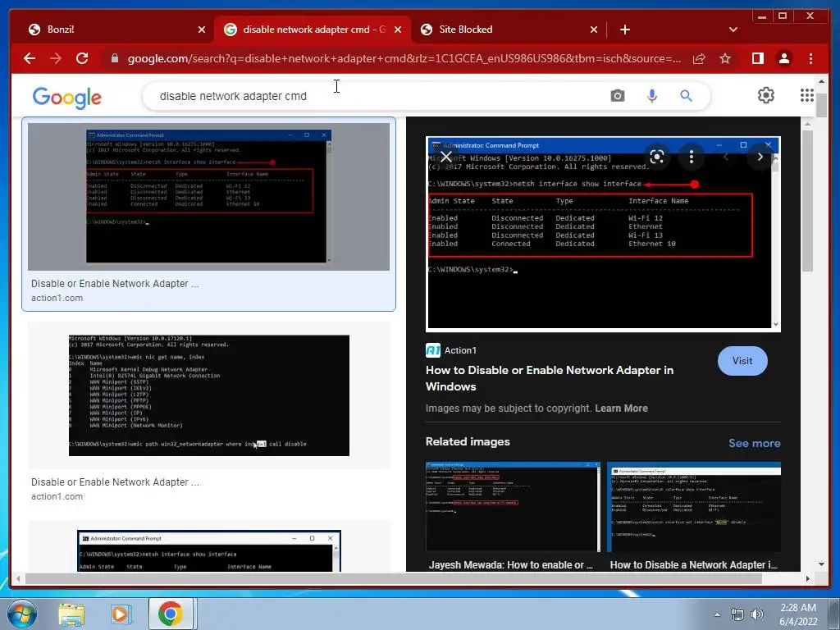Open the Chrome three-dot menu

(811, 58)
